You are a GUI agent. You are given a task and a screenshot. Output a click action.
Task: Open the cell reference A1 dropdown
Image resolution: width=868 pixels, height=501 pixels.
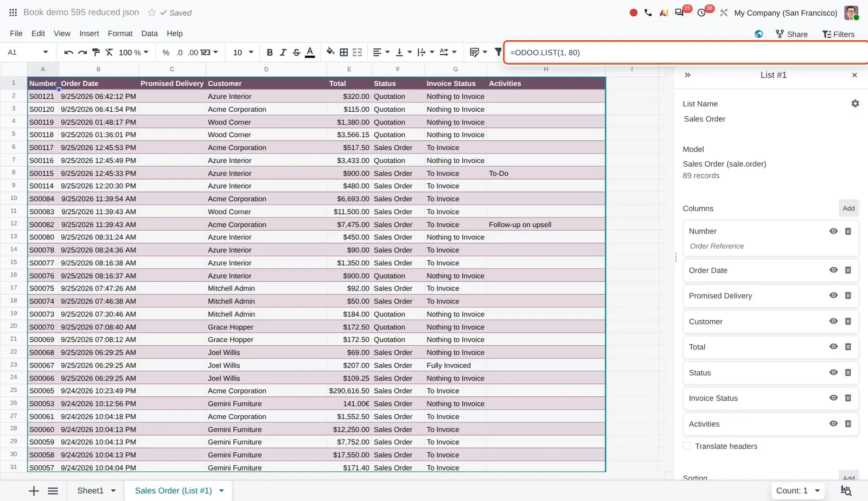[x=46, y=52]
